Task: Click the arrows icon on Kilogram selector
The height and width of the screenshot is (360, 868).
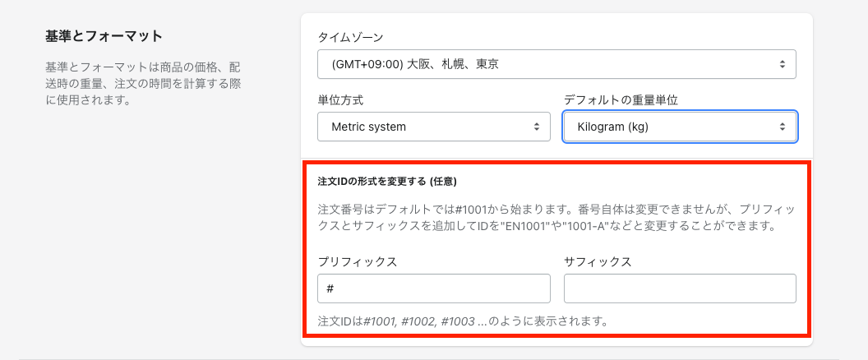Action: click(x=782, y=127)
